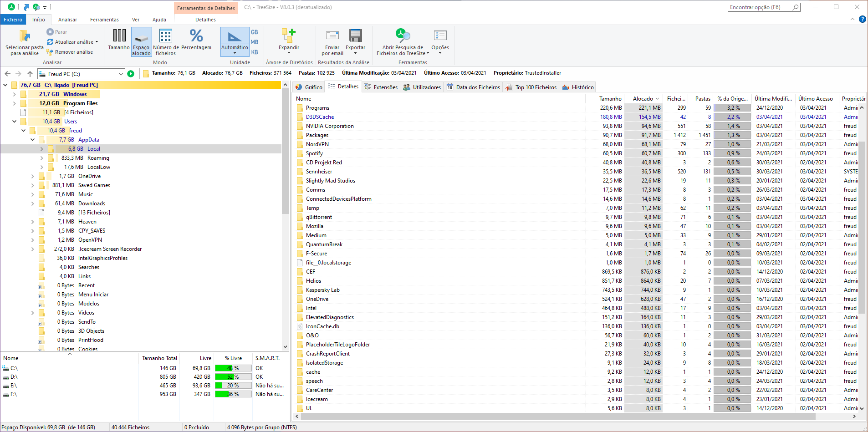
Task: Click the E:\ drive free-space bar
Action: (233, 386)
